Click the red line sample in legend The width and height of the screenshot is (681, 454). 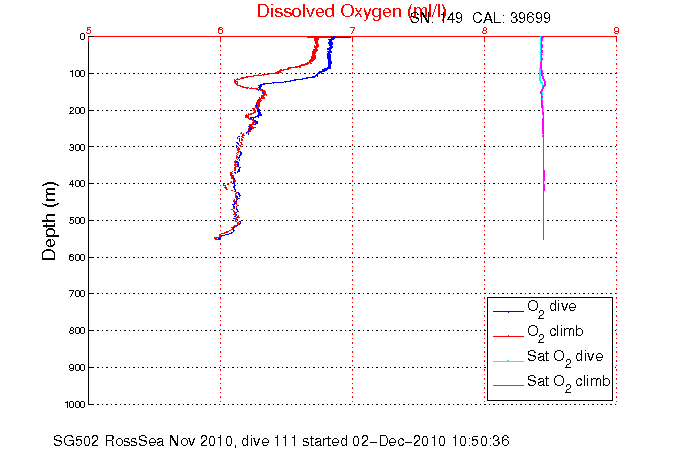click(x=508, y=336)
